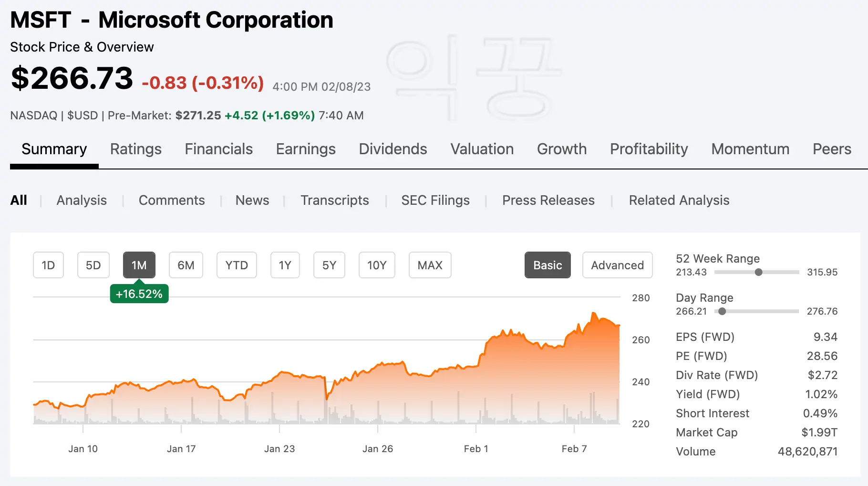Select the Basic chart mode

(548, 265)
